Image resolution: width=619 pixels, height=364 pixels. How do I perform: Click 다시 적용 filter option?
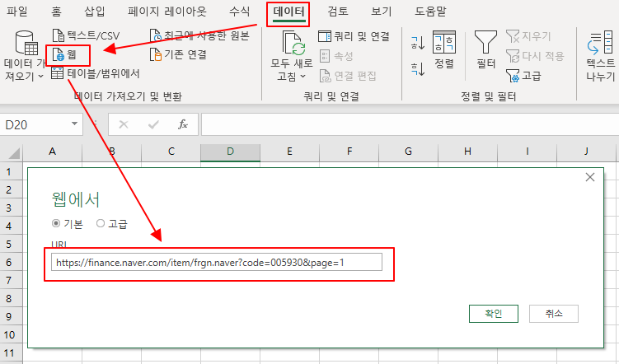point(535,56)
